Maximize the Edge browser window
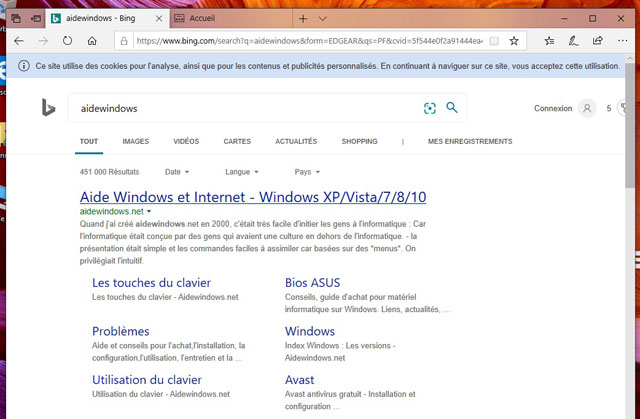The height and width of the screenshot is (419, 640). pyautogui.click(x=592, y=19)
